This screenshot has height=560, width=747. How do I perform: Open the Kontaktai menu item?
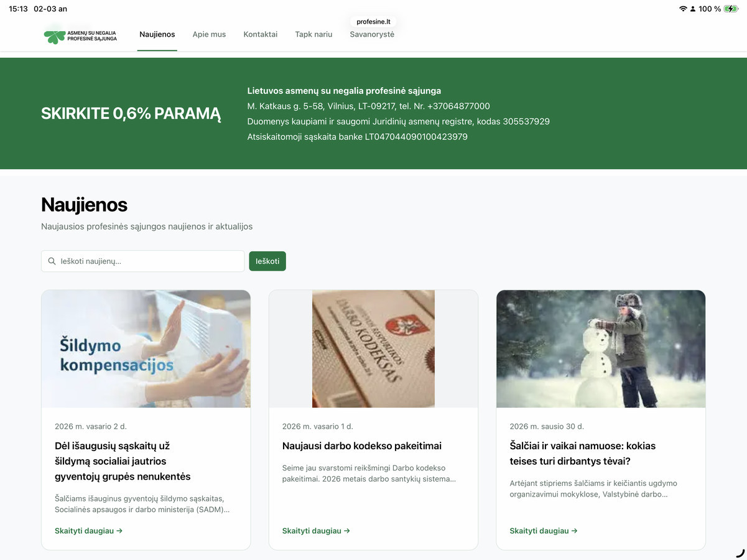tap(261, 34)
